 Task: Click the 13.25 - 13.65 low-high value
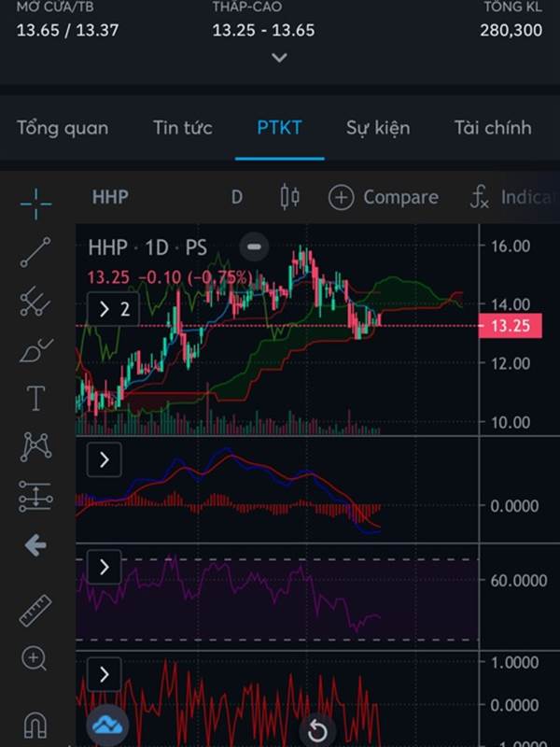(x=263, y=31)
